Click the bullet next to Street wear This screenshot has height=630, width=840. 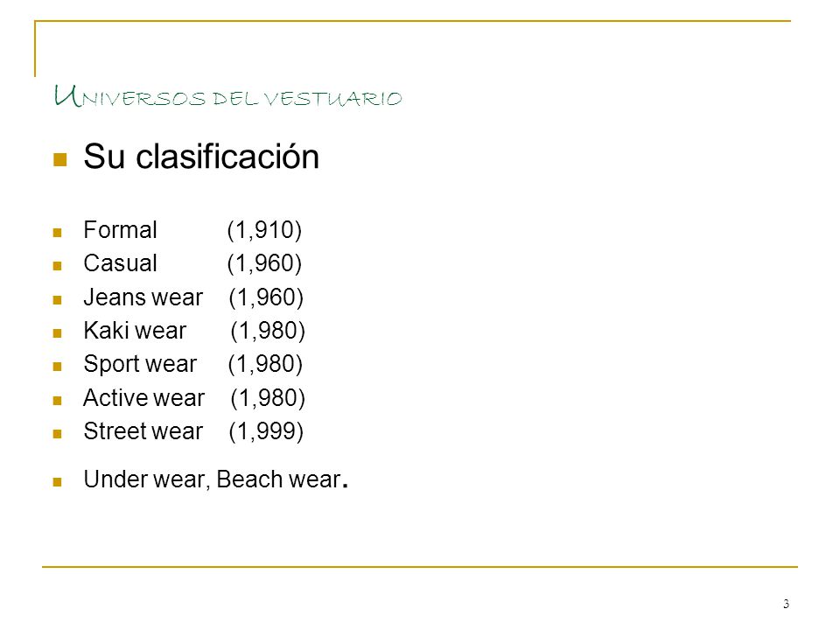(58, 434)
